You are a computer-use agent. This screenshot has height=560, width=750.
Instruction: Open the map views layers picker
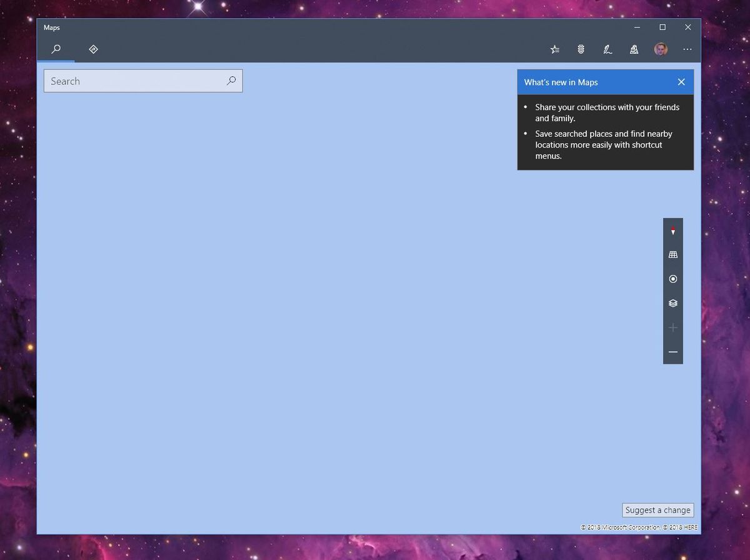point(672,303)
